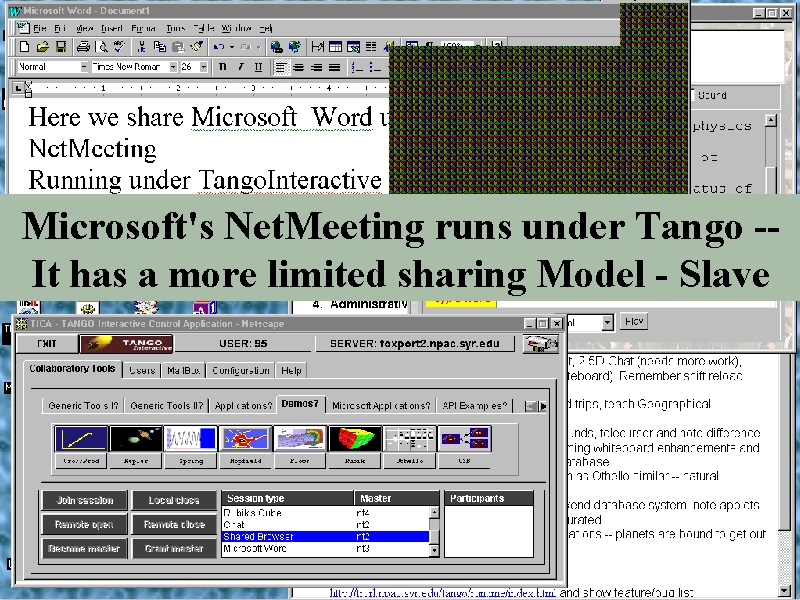Toggle Italic formatting in Word

click(240, 67)
